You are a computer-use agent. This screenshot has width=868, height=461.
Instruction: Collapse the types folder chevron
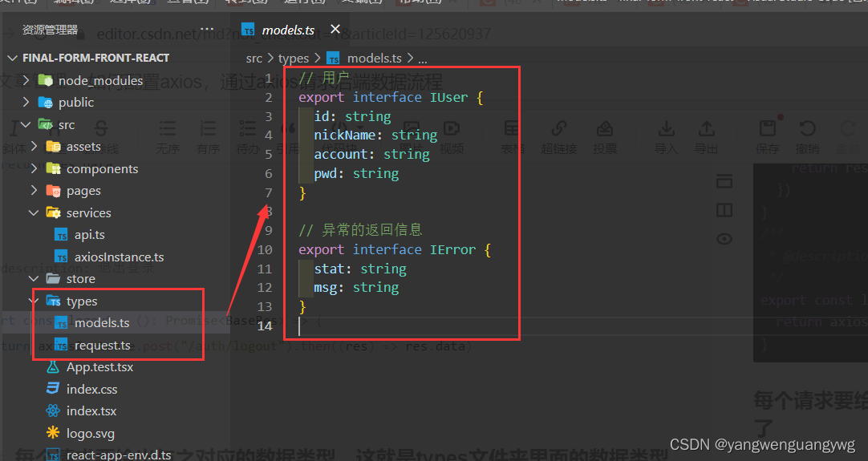coord(34,301)
